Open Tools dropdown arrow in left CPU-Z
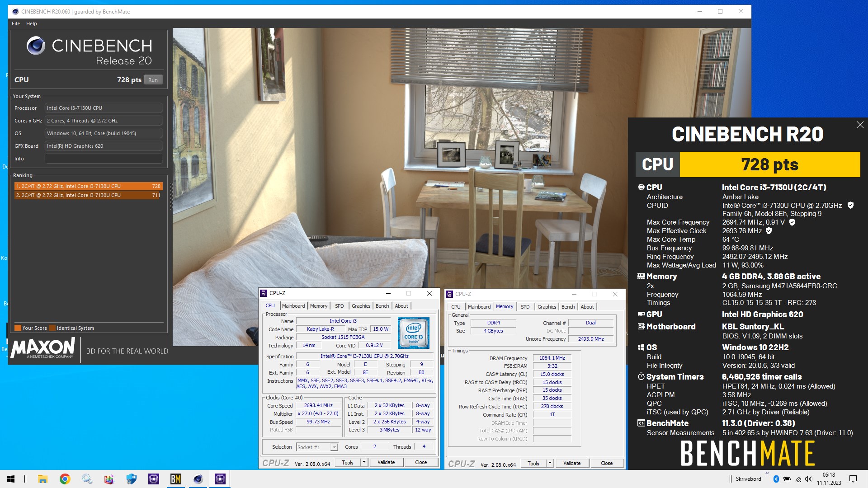The image size is (868, 488). (x=364, y=462)
